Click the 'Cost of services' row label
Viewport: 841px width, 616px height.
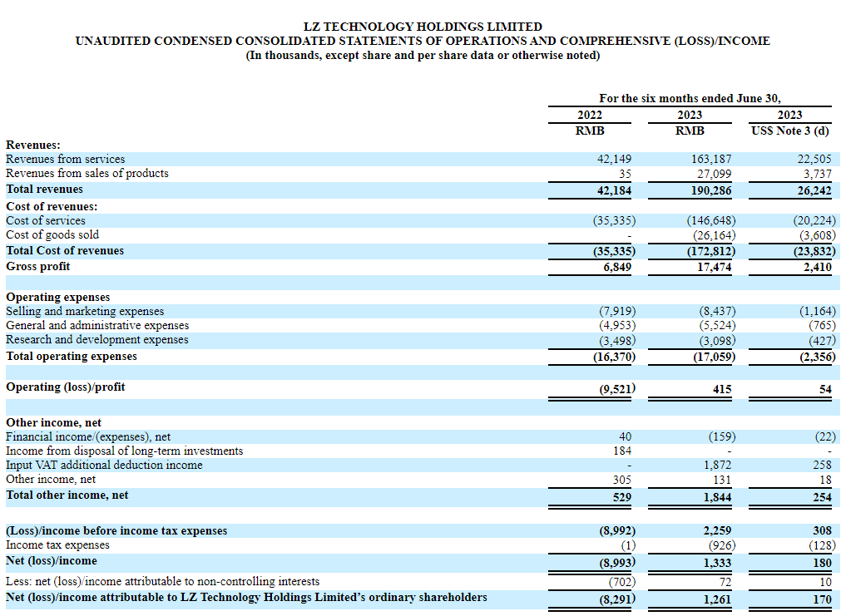click(x=45, y=220)
